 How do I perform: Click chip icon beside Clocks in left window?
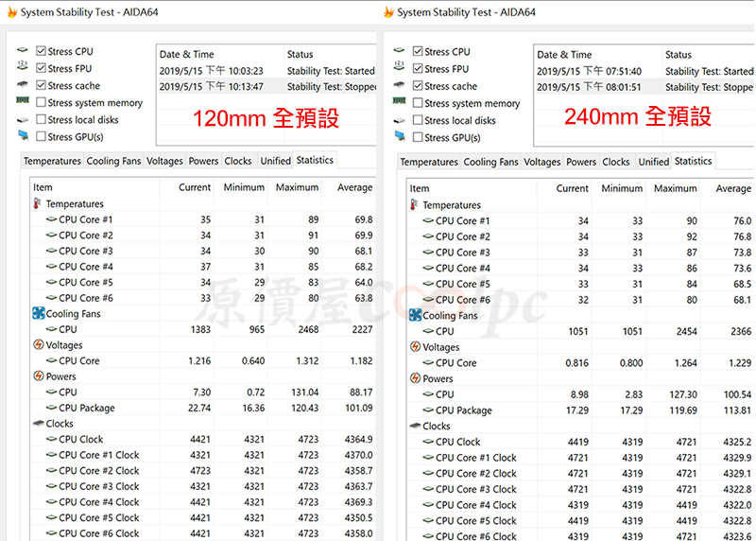(x=39, y=423)
